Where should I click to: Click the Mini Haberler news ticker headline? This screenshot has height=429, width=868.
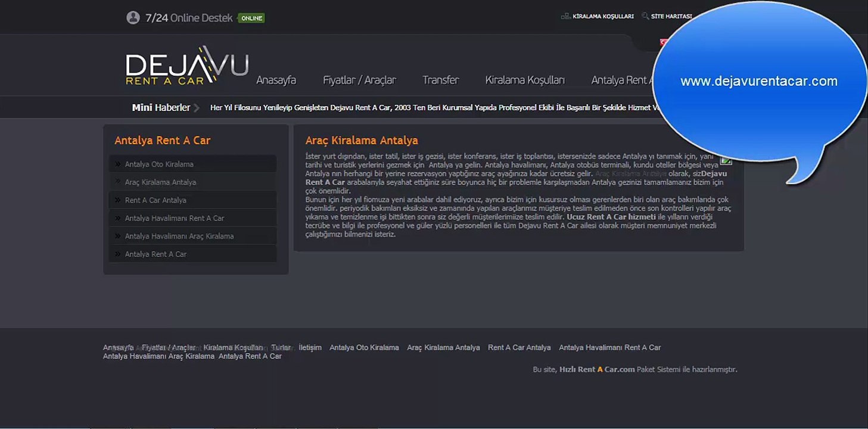tap(435, 108)
